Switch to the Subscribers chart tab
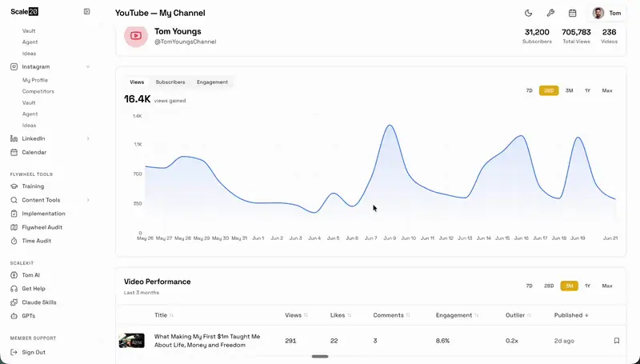Image resolution: width=640 pixels, height=364 pixels. click(x=170, y=82)
